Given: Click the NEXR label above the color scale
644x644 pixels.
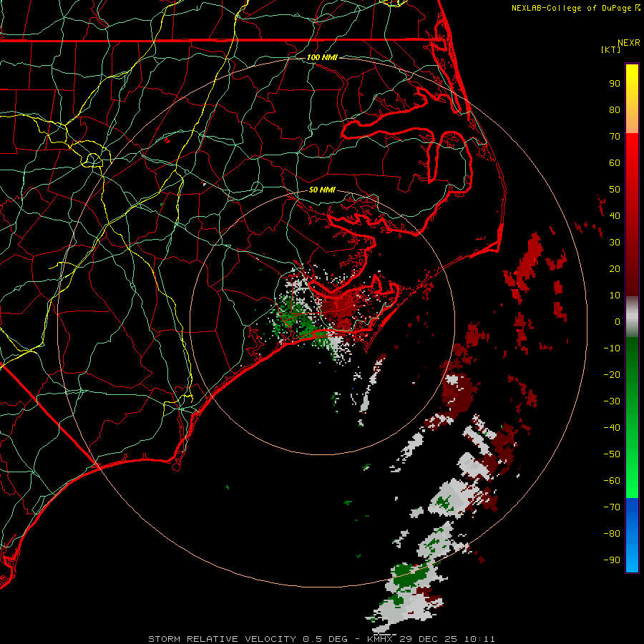Looking at the screenshot, I should [629, 43].
